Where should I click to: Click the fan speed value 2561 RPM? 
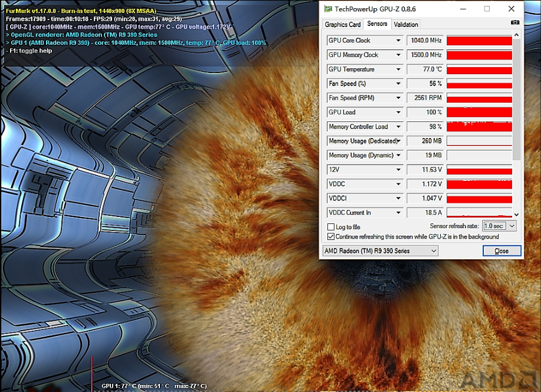click(425, 98)
